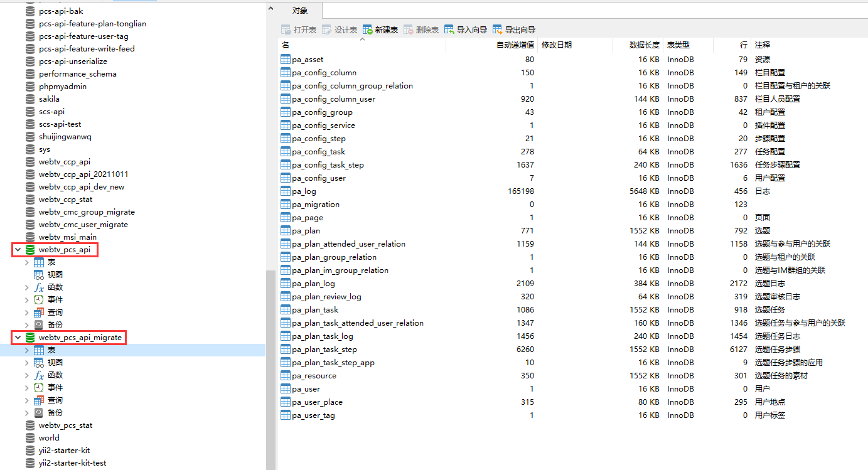
Task: Click the sys database icon
Action: (x=30, y=149)
